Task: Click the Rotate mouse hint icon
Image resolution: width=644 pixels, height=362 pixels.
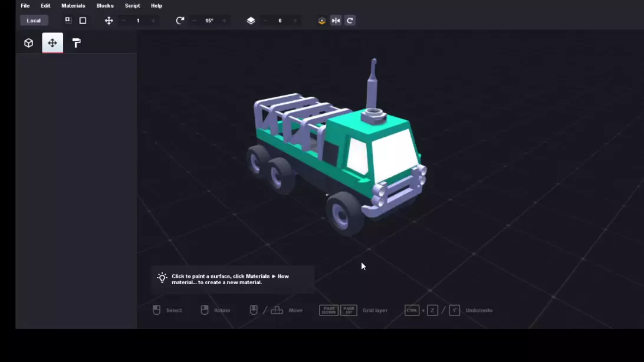Action: [x=205, y=310]
